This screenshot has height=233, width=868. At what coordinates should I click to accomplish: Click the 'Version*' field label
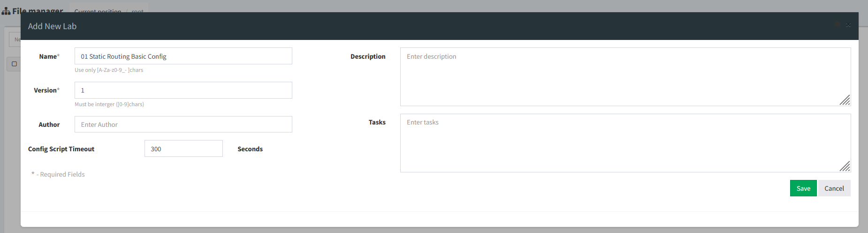(x=46, y=90)
